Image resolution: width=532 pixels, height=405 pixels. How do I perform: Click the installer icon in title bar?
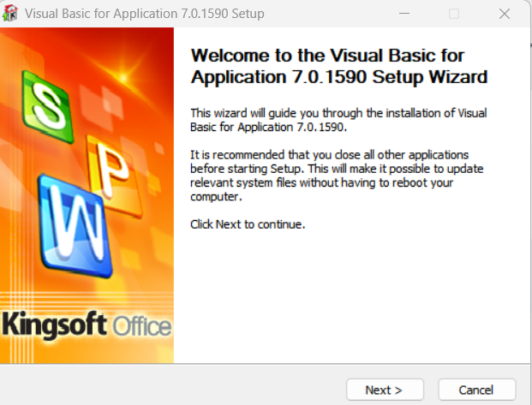point(10,14)
